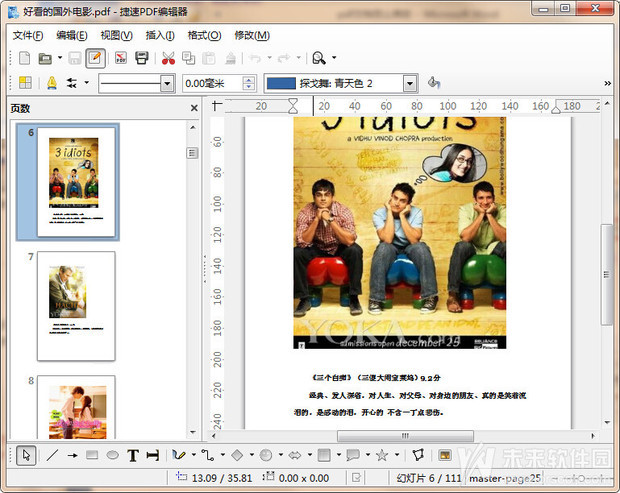This screenshot has width=620, height=493.
Task: Select the line drawing tool
Action: click(x=52, y=455)
